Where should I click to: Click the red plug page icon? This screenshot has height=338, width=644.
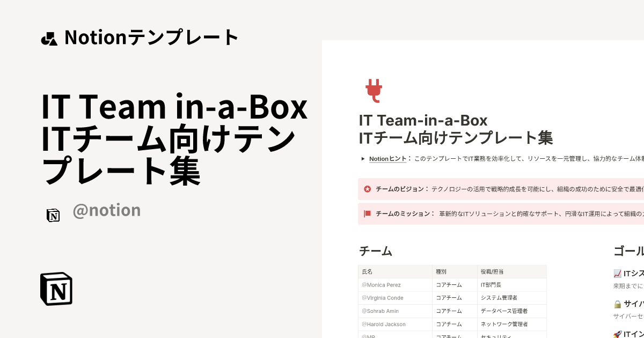pos(373,90)
